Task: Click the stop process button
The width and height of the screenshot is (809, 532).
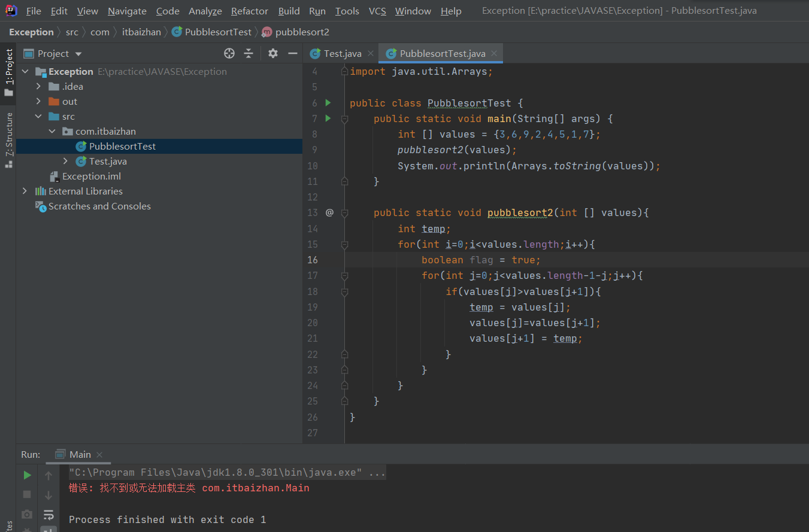Action: (x=27, y=494)
